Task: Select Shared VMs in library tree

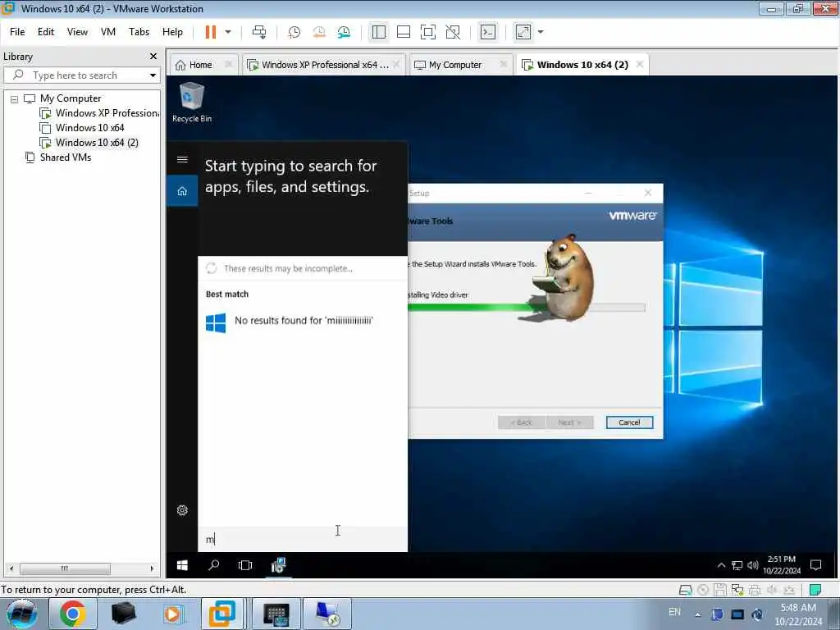Action: (66, 157)
